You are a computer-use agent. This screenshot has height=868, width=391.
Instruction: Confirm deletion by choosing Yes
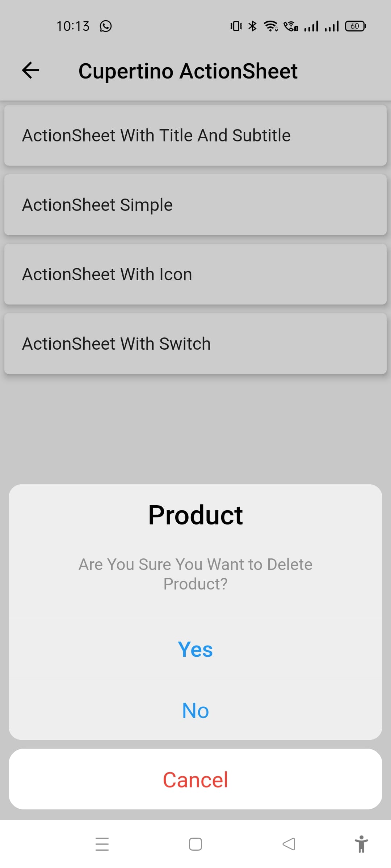195,649
